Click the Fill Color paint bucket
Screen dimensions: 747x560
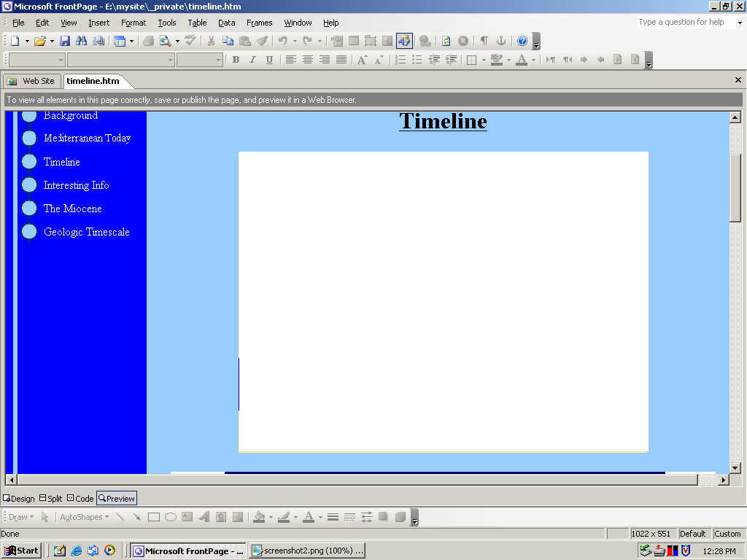(x=259, y=517)
